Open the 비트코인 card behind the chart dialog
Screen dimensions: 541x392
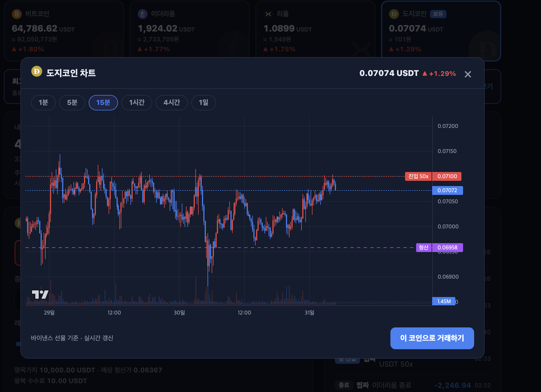pos(64,31)
